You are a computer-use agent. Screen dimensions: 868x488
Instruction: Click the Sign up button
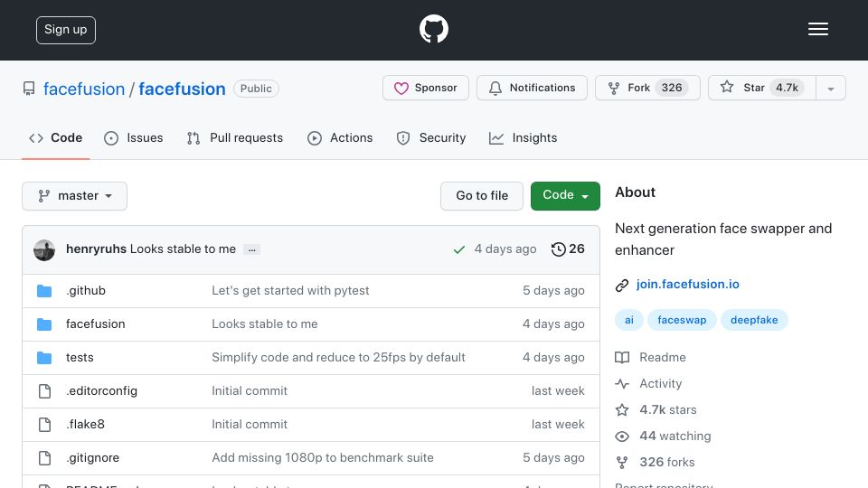pyautogui.click(x=66, y=30)
